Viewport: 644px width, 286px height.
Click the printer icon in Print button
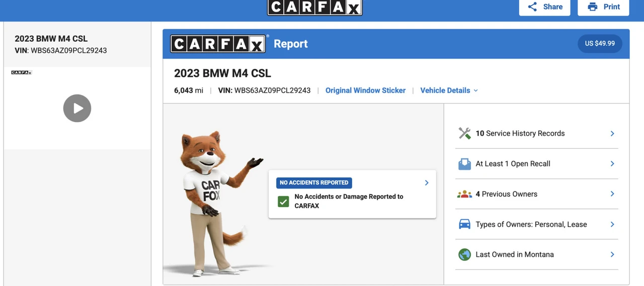[593, 7]
